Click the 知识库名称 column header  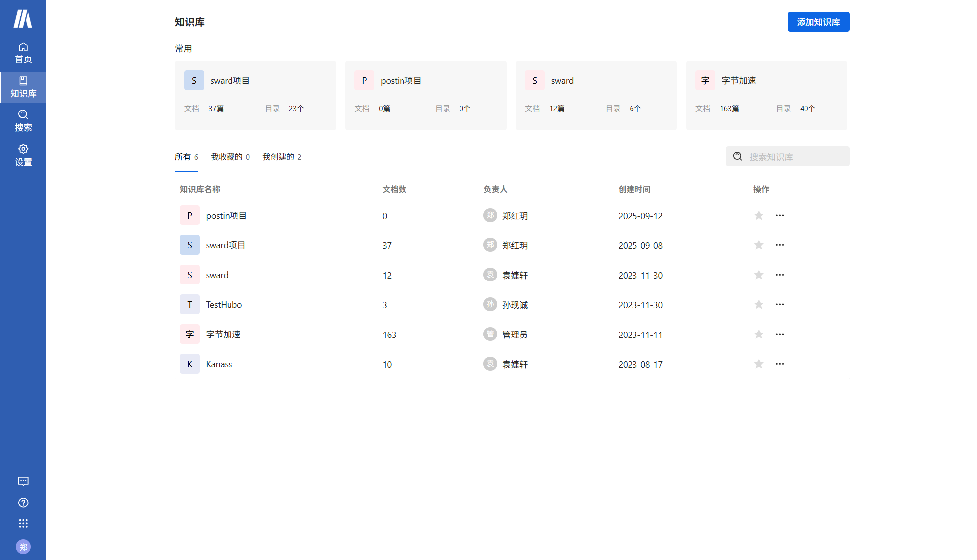[200, 189]
